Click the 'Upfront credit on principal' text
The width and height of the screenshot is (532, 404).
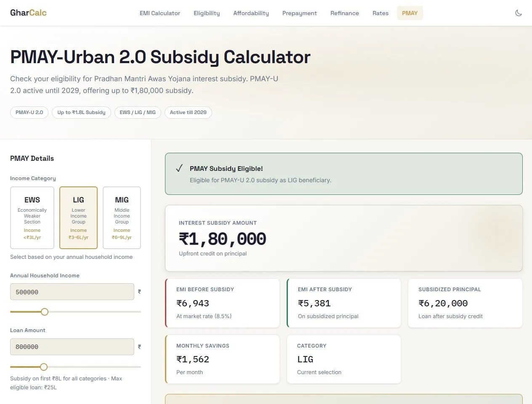[213, 253]
